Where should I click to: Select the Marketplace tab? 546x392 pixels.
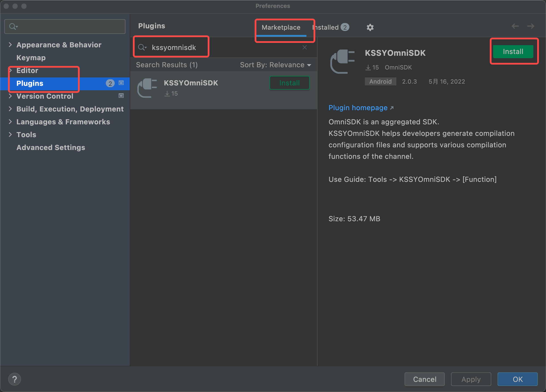pos(281,27)
